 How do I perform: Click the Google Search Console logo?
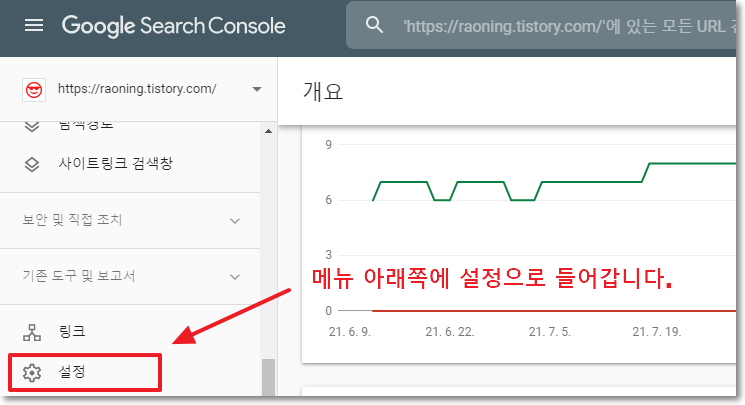click(173, 26)
